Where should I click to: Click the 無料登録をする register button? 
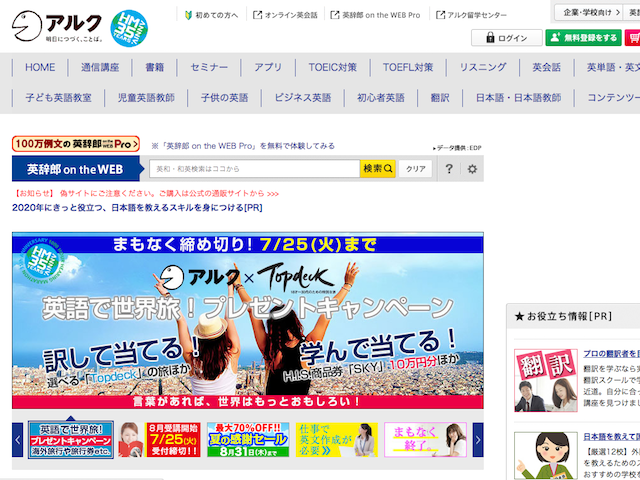[583, 38]
